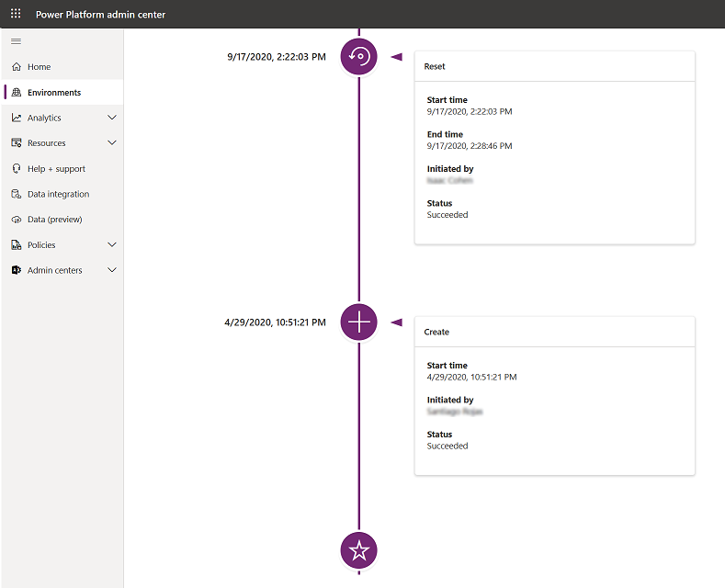This screenshot has height=588, width=725.
Task: Click the arrow pointer beside Reset card
Action: tap(397, 57)
